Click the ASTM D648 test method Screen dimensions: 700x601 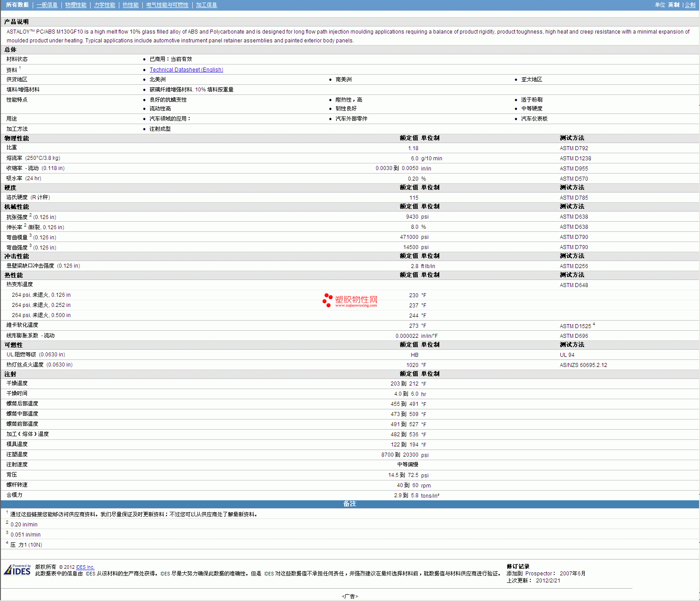click(574, 285)
